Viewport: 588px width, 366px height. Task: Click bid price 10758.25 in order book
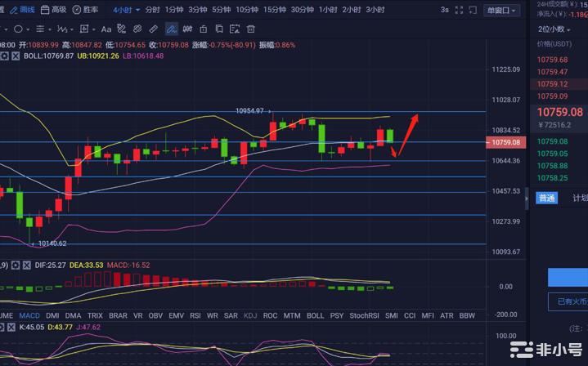[x=552, y=178]
